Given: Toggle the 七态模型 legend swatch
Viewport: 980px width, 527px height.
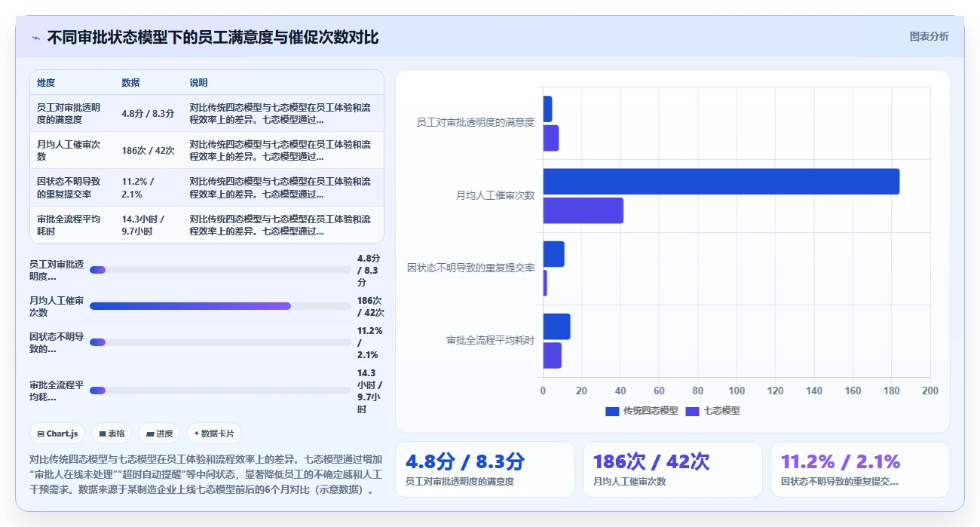Looking at the screenshot, I should 693,411.
